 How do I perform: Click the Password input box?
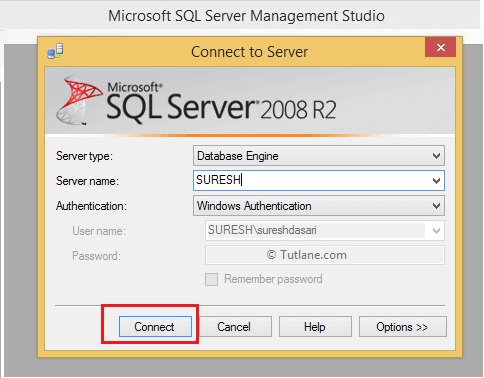[x=325, y=255]
